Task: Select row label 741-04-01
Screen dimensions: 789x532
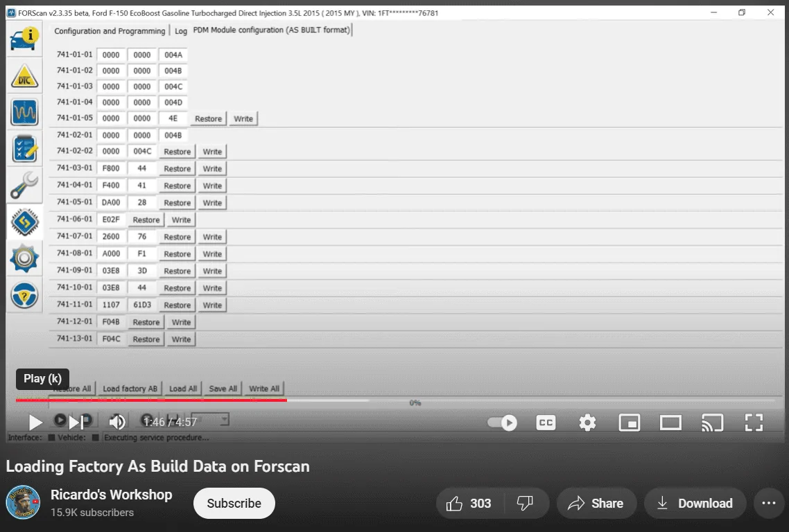Action: pos(74,185)
